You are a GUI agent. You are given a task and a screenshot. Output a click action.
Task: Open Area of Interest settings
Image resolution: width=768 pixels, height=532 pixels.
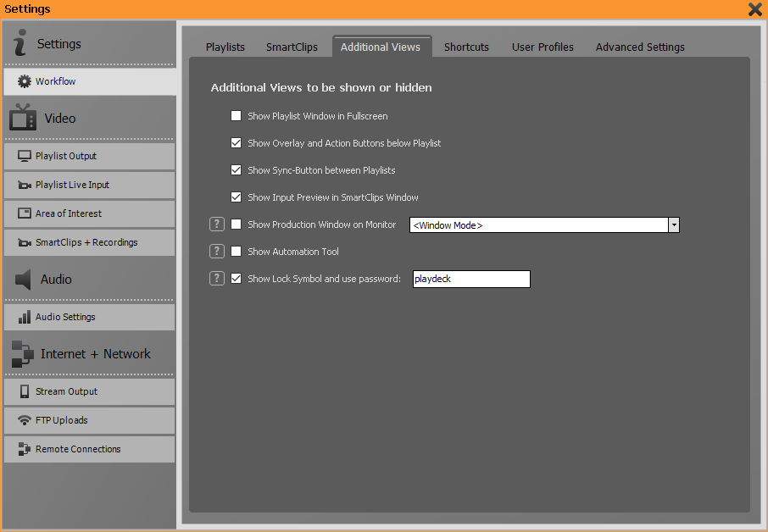[90, 213]
